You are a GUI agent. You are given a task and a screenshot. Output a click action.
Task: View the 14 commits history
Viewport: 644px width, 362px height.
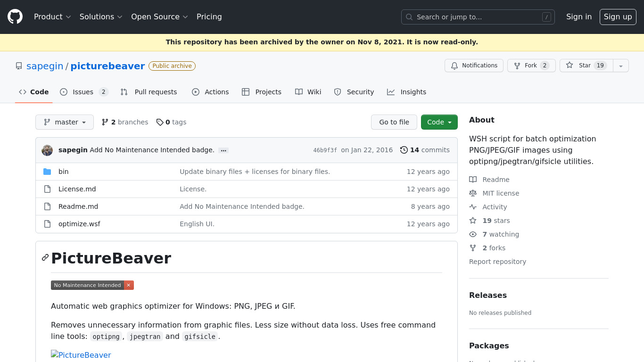pos(425,150)
